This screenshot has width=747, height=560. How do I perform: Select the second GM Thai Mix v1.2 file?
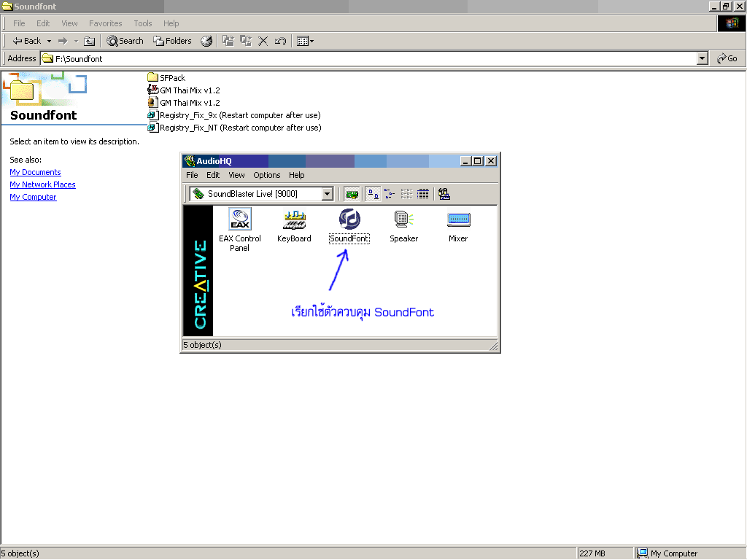pyautogui.click(x=184, y=102)
